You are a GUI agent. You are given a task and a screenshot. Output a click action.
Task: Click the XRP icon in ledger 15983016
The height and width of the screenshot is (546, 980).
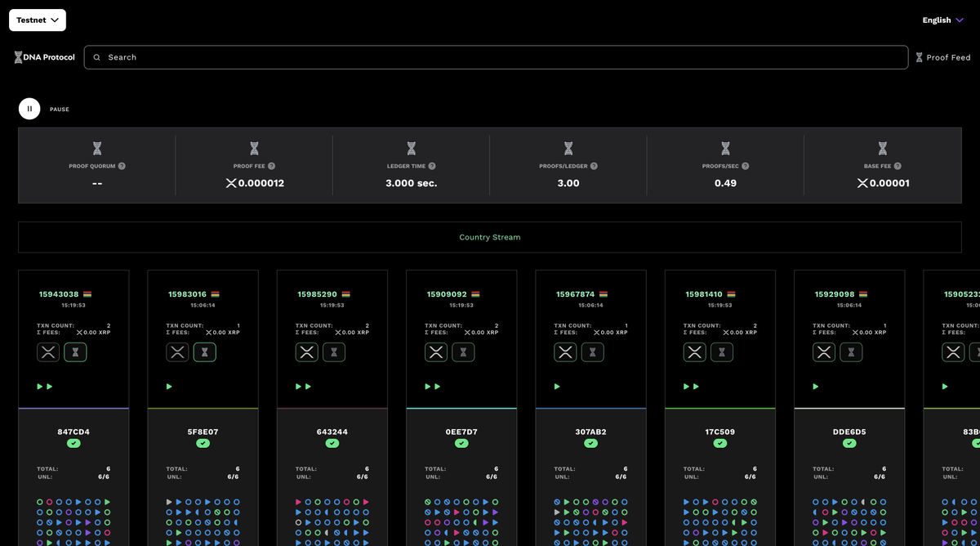177,352
